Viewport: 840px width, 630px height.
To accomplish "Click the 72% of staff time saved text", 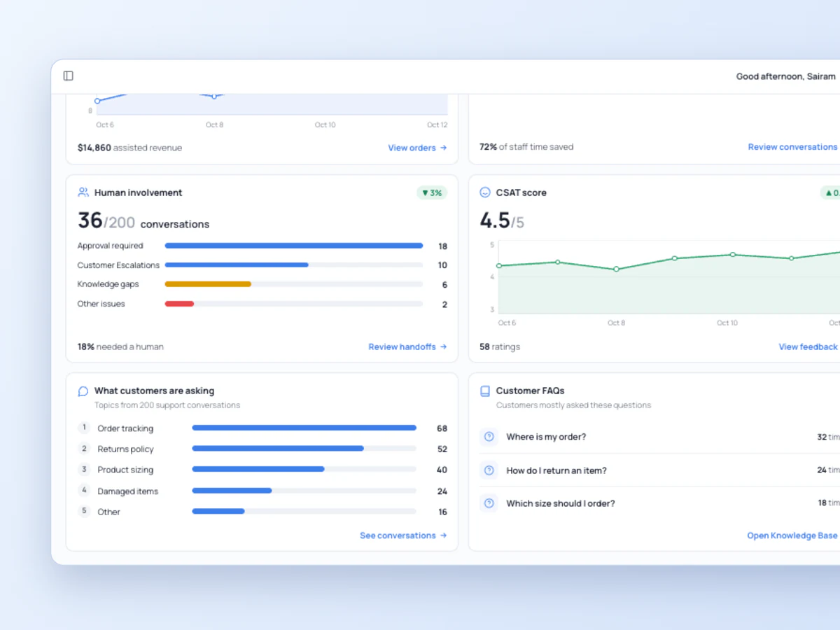I will click(526, 147).
